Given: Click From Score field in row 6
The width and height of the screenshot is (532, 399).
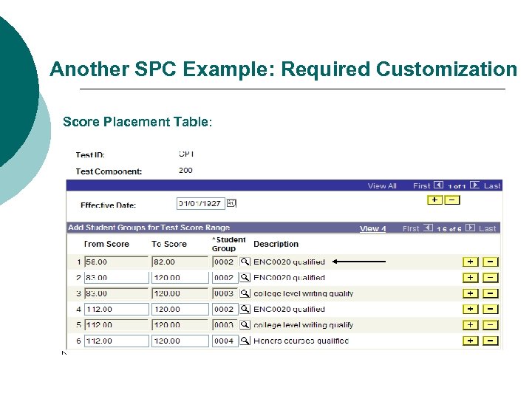Looking at the screenshot, I should pos(117,341).
